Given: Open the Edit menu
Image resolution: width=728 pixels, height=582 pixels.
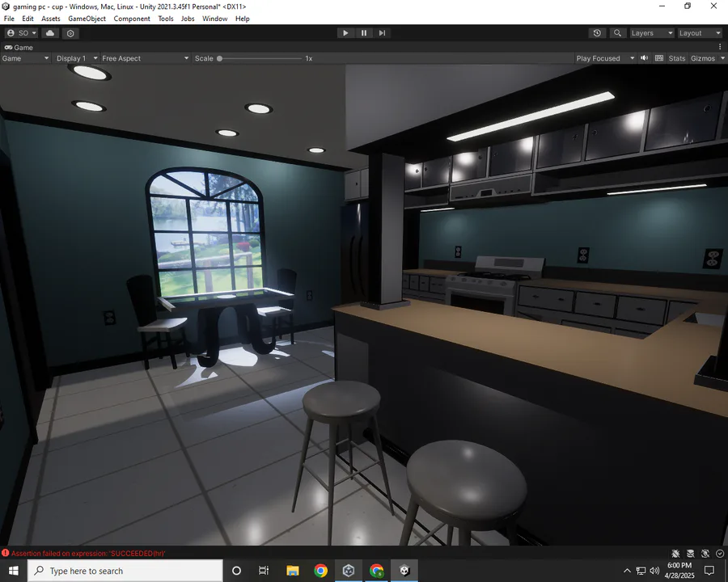Looking at the screenshot, I should [28, 19].
